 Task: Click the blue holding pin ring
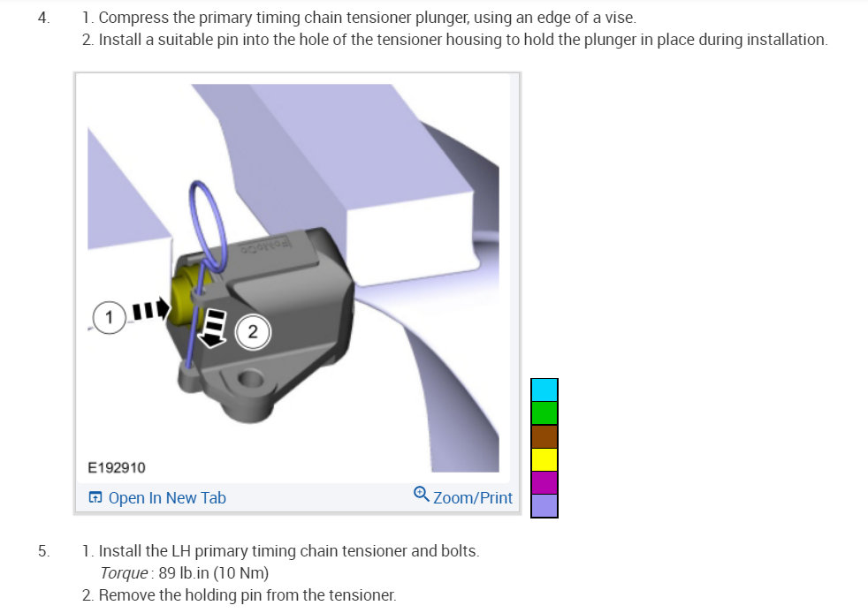(x=208, y=226)
